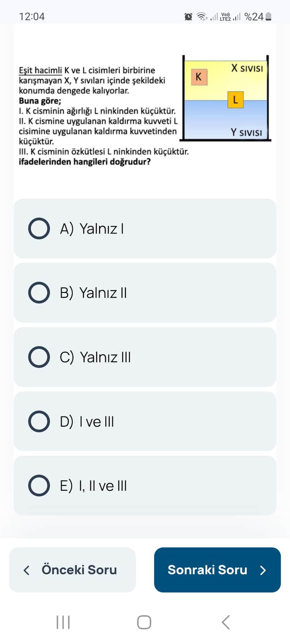The width and height of the screenshot is (290, 644).
Task: Select radio option D) I ve III
Action: (39, 421)
